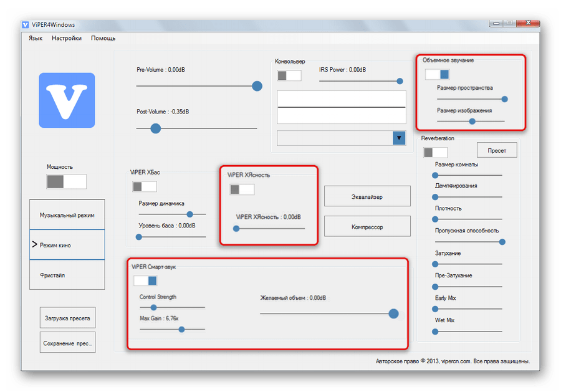Open the Помощь menu
The image size is (561, 392).
point(103,38)
